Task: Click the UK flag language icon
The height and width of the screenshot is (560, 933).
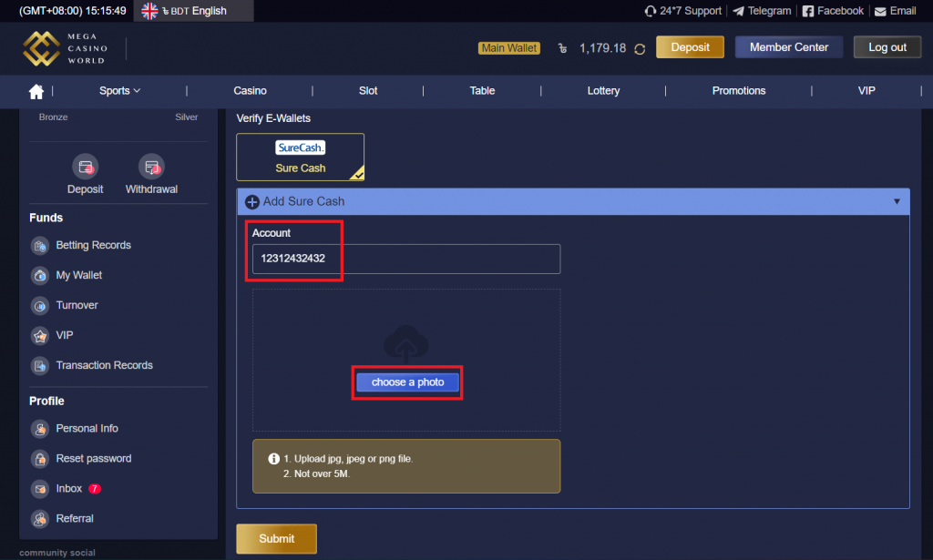Action: pyautogui.click(x=149, y=11)
